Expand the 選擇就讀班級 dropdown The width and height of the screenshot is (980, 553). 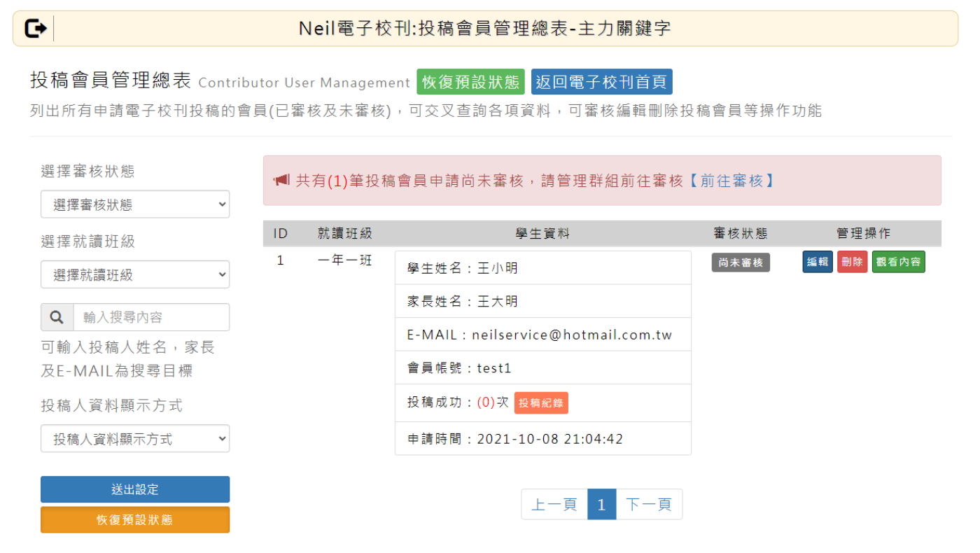(x=135, y=275)
